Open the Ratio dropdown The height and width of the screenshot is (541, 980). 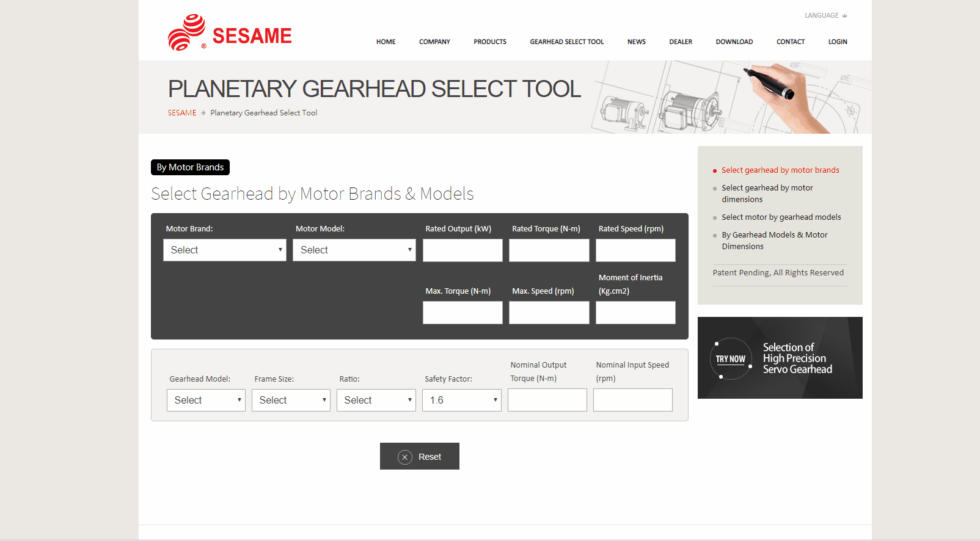pyautogui.click(x=376, y=400)
